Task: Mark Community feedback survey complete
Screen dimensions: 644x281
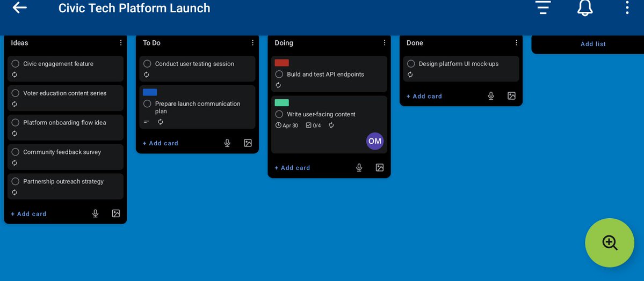Action: pos(16,152)
